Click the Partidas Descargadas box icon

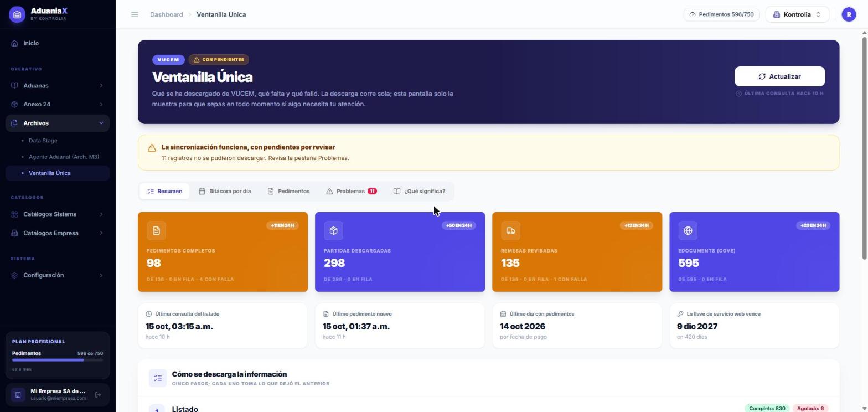333,230
